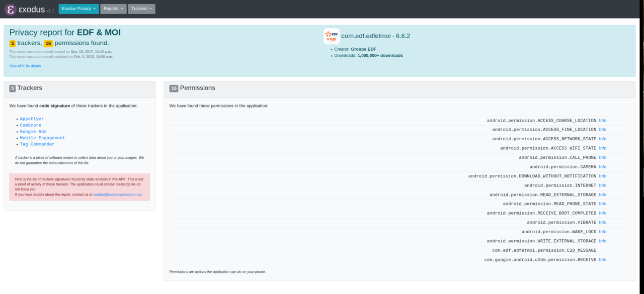Screen dimensions: 644x294
Task: Open the Trackers dropdown menu
Action: [x=141, y=9]
